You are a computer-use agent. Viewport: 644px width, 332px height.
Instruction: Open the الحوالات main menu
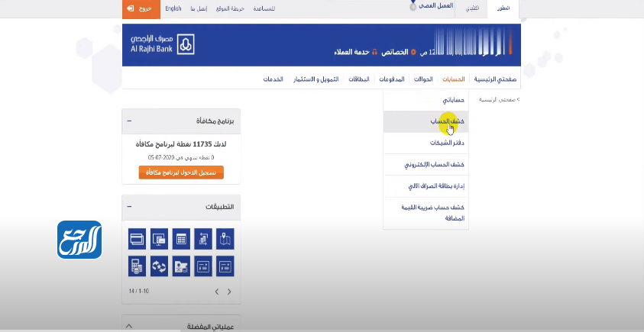click(x=423, y=79)
